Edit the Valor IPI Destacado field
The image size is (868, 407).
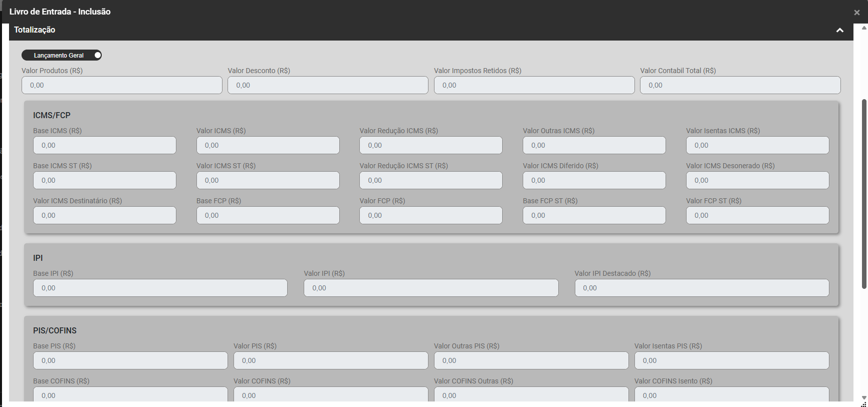point(701,288)
